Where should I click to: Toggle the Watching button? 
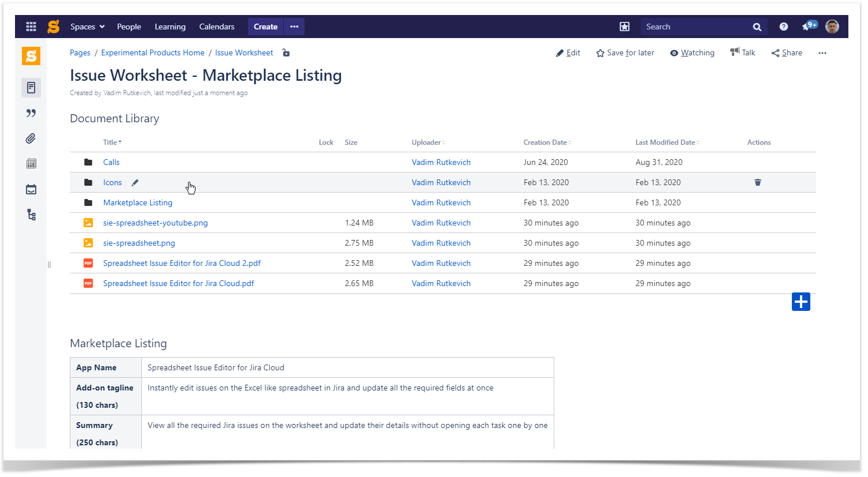pyautogui.click(x=692, y=52)
